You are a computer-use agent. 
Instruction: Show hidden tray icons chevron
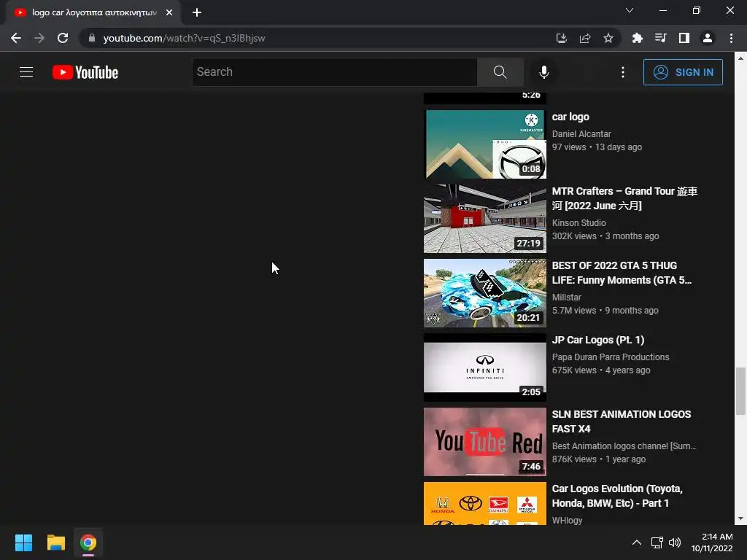pos(636,542)
